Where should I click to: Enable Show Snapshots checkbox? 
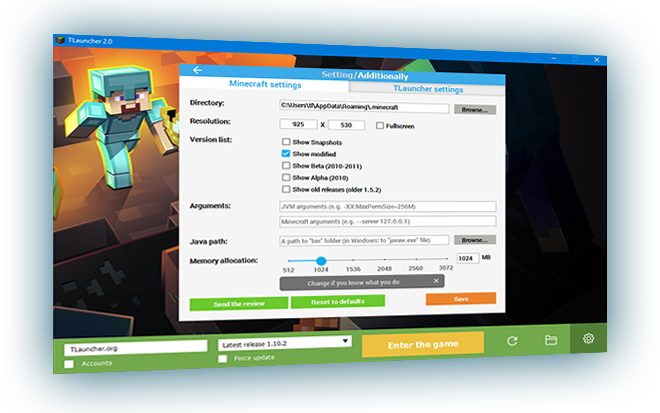pos(286,141)
